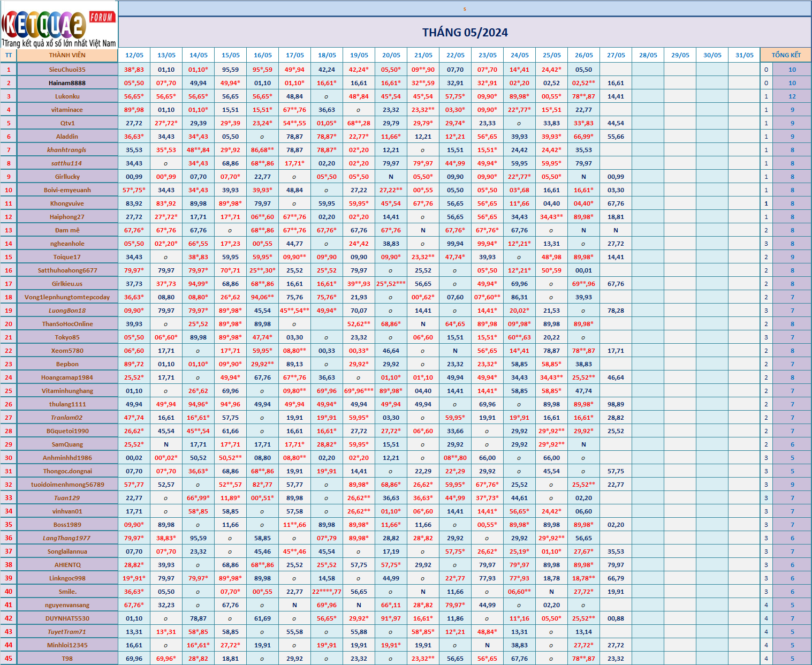Click the 29/05 date column header
812x665 pixels.
680,55
